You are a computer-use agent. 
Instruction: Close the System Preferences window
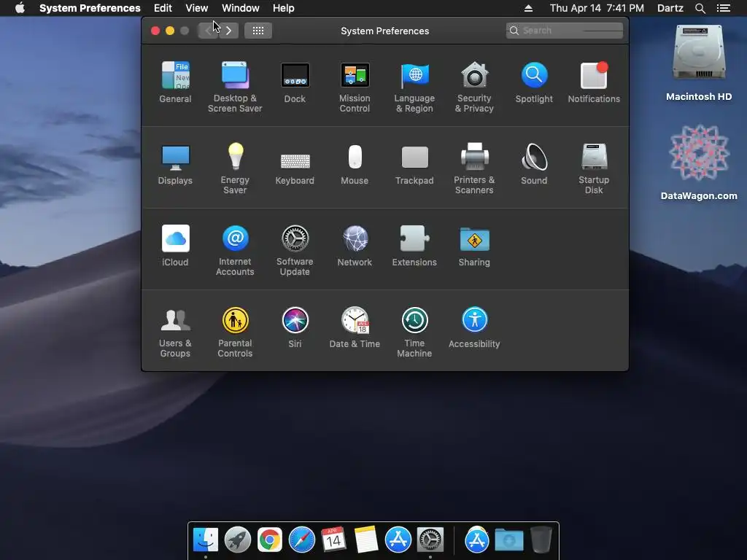click(x=155, y=31)
